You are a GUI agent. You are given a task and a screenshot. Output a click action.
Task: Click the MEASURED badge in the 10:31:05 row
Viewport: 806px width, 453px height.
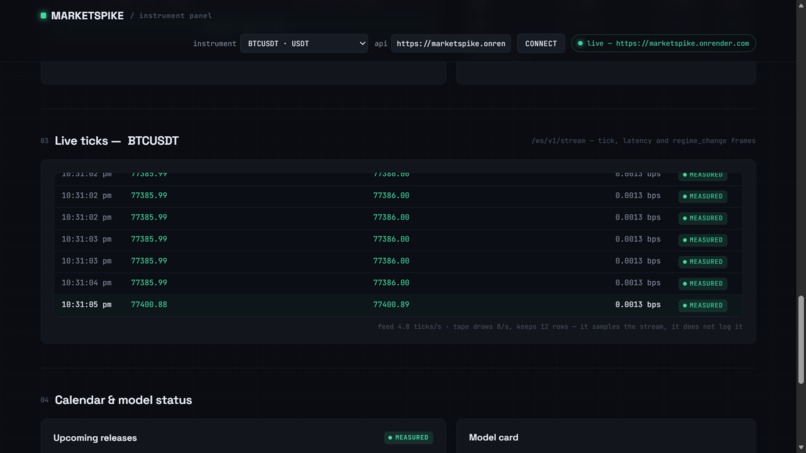coord(702,305)
